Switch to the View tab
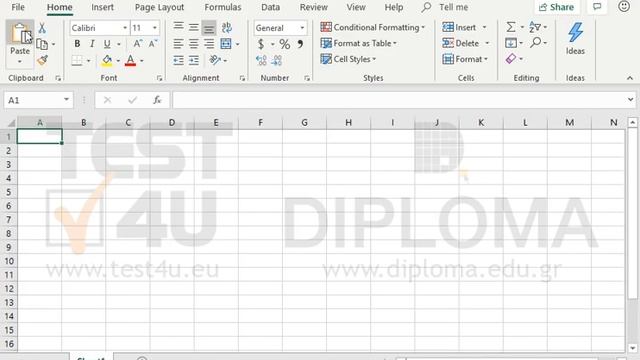640x360 pixels. (x=356, y=7)
